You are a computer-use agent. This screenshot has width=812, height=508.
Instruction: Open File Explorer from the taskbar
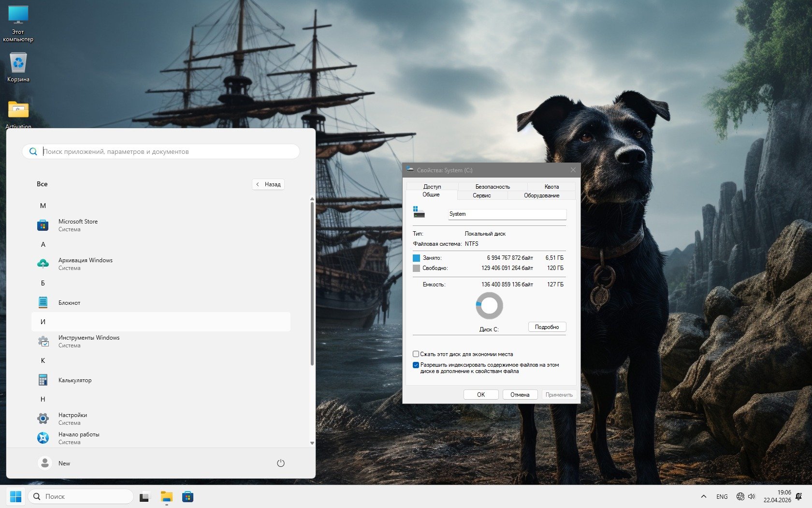[x=166, y=496]
